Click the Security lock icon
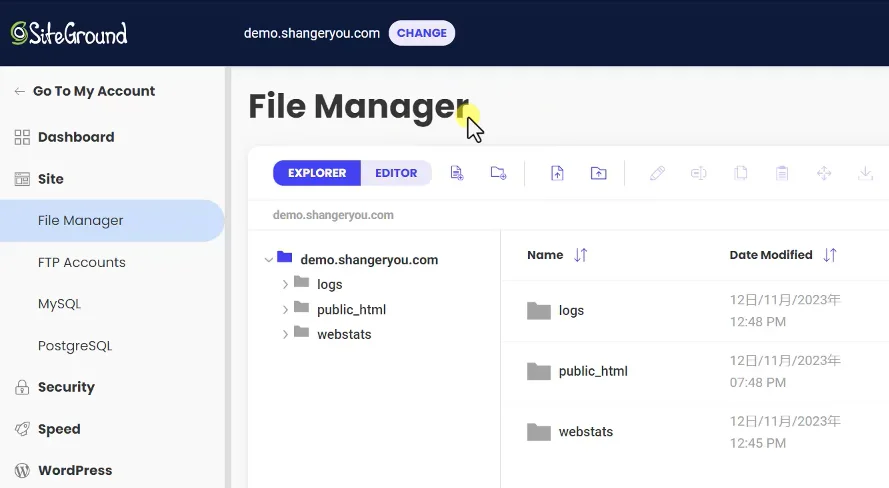Screen dimensions: 889x488 point(22,387)
